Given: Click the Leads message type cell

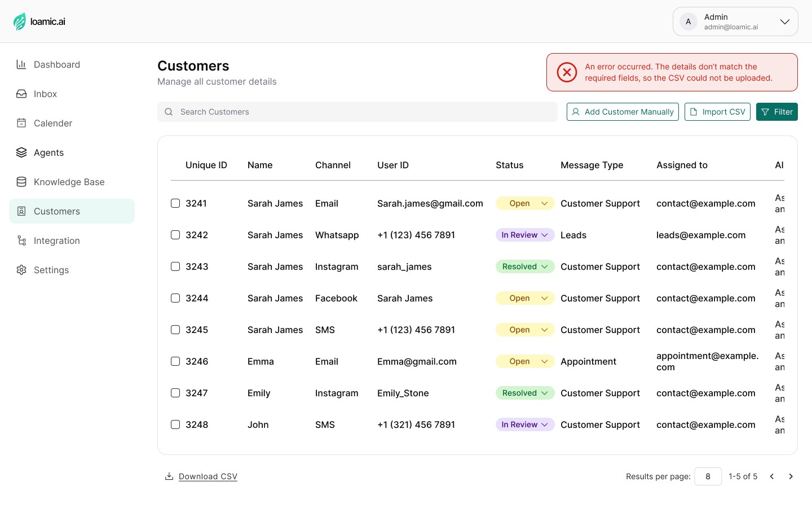Looking at the screenshot, I should (573, 235).
